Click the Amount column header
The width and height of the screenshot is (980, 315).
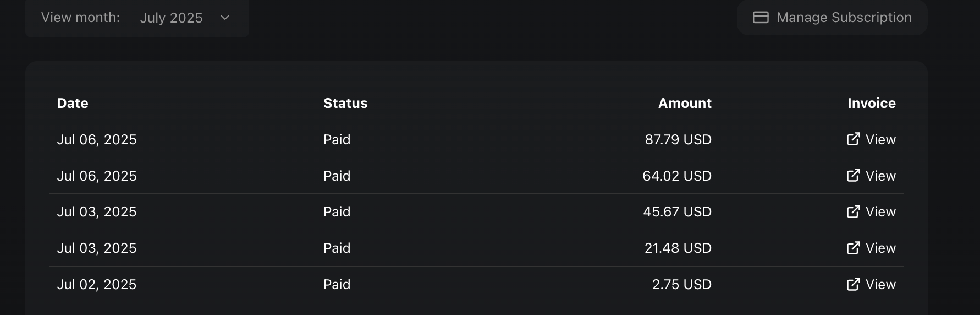(685, 103)
